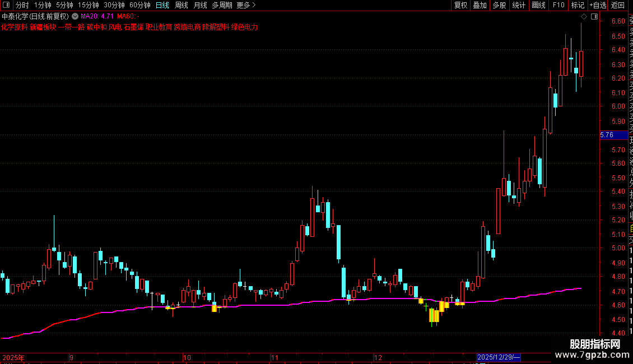Click the 风电 concept tag
Viewport: 633px width, 364px height.
115,27
